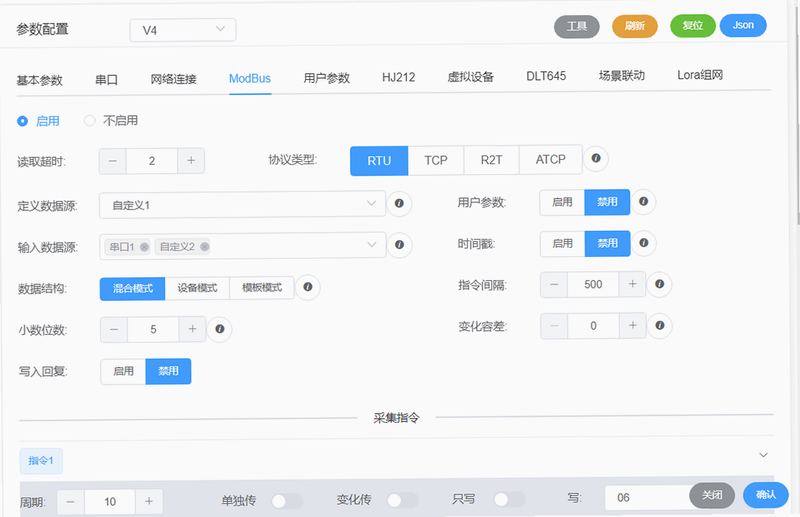The width and height of the screenshot is (800, 517).
Task: Switch to the HJ212 tab
Action: [398, 77]
